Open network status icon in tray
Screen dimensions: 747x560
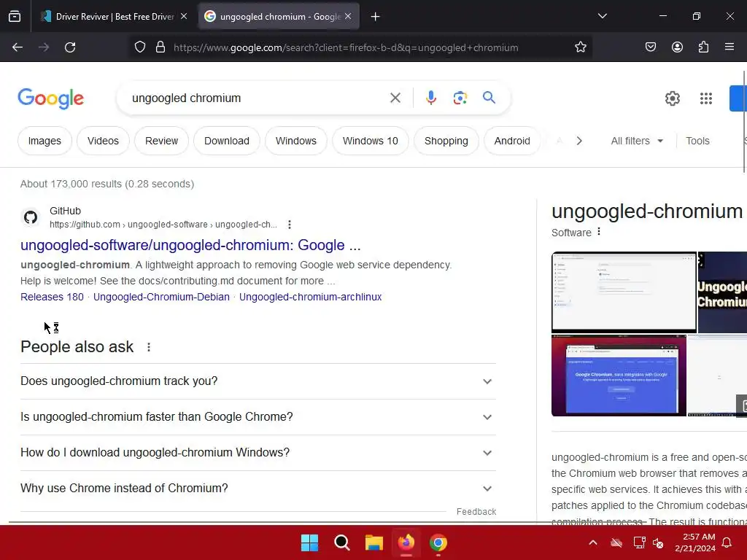(639, 542)
